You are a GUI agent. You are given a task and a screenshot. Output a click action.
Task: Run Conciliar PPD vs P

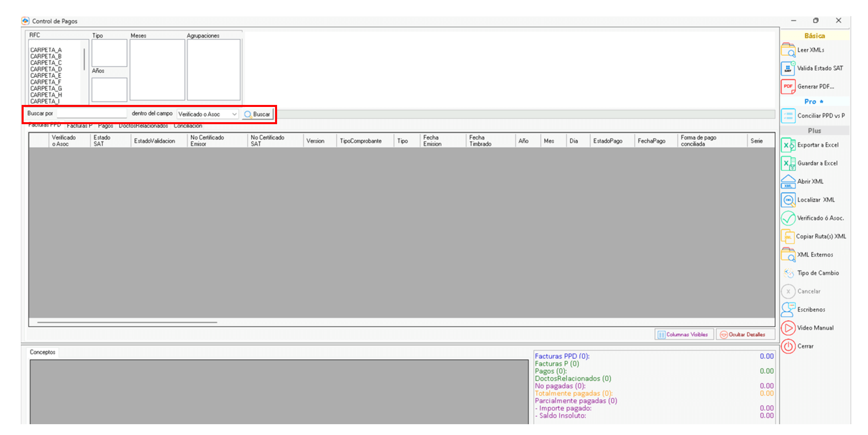(788, 116)
